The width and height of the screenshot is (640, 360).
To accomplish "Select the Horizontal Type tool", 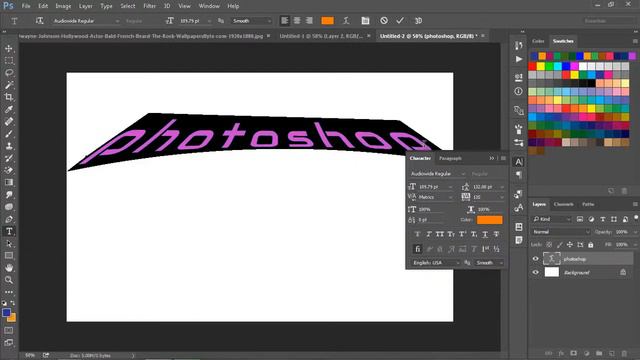I will pos(9,231).
